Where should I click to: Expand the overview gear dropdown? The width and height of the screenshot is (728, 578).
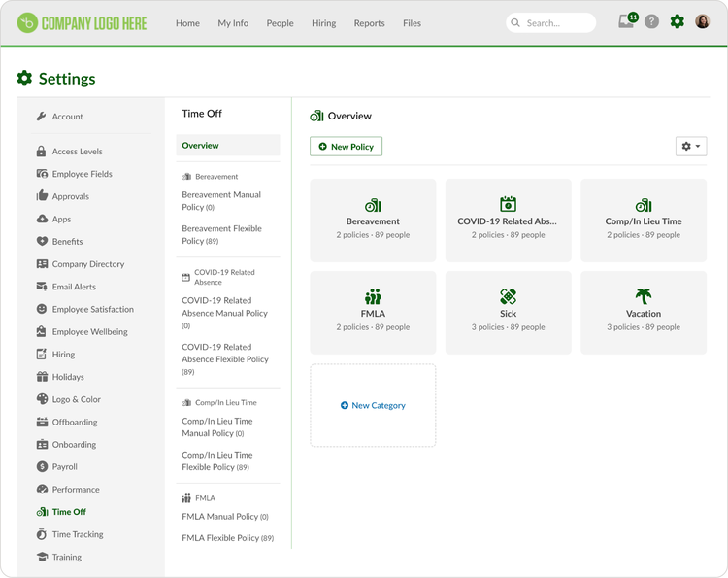[x=691, y=146]
